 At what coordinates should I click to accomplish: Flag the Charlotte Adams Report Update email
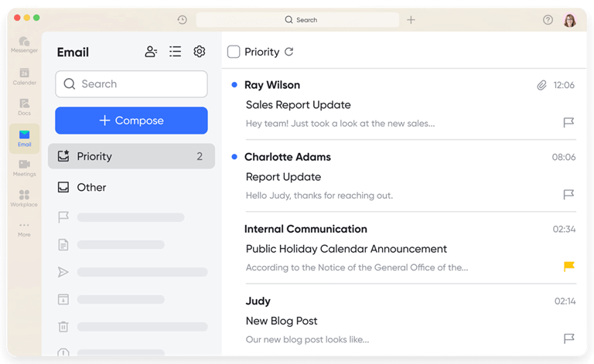(x=568, y=195)
